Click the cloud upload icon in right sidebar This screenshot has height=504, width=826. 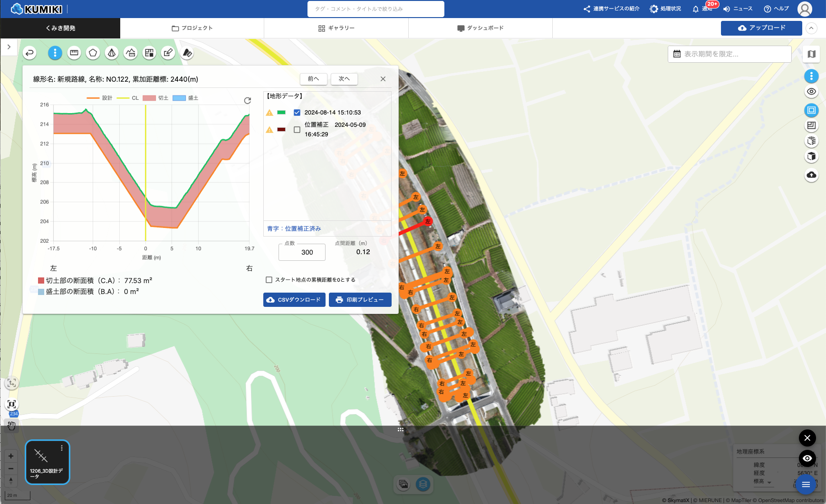coord(811,175)
